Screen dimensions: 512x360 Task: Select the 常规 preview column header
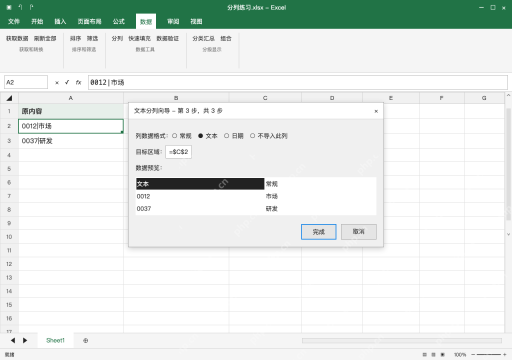(x=272, y=184)
